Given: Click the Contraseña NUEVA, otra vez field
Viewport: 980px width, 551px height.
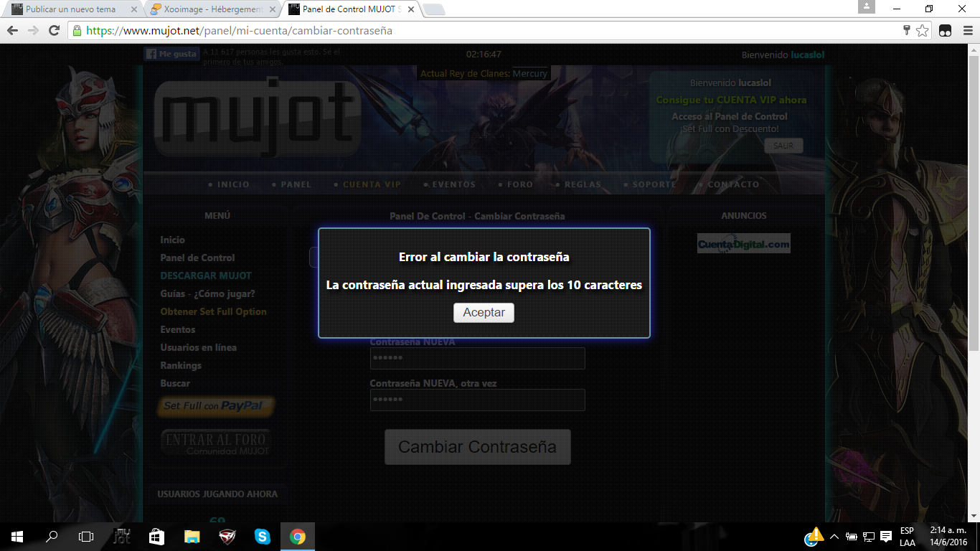Looking at the screenshot, I should pyautogui.click(x=477, y=400).
